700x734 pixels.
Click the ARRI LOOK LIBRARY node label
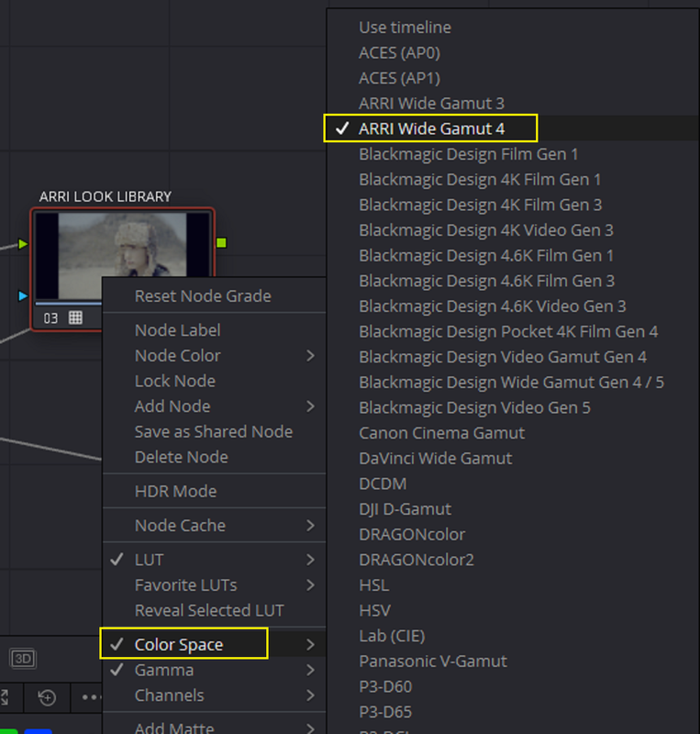point(106,196)
